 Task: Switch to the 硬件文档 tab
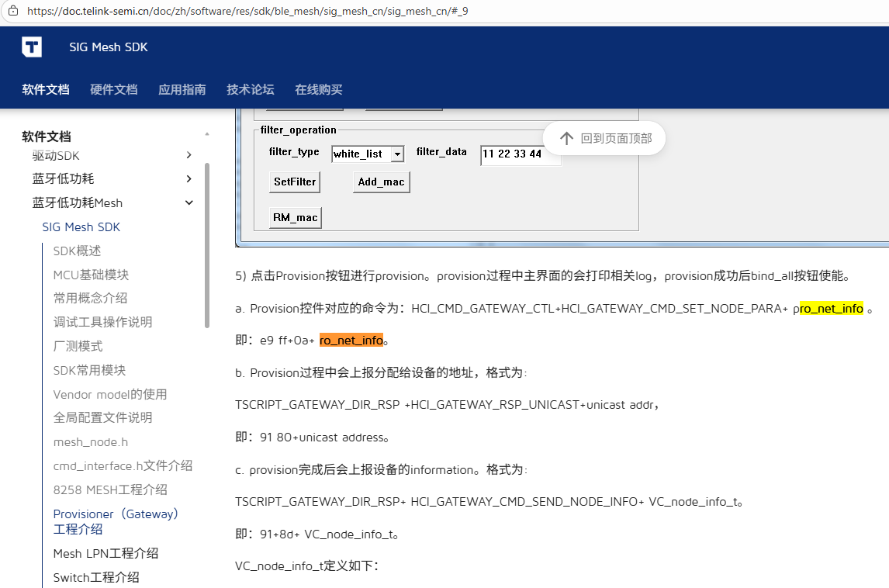(114, 89)
